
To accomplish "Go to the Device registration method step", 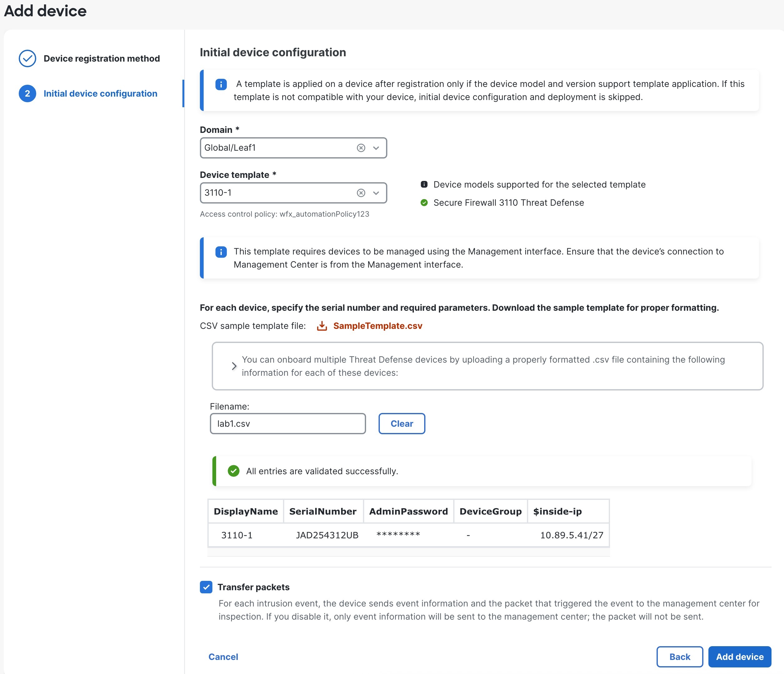I will [x=102, y=58].
